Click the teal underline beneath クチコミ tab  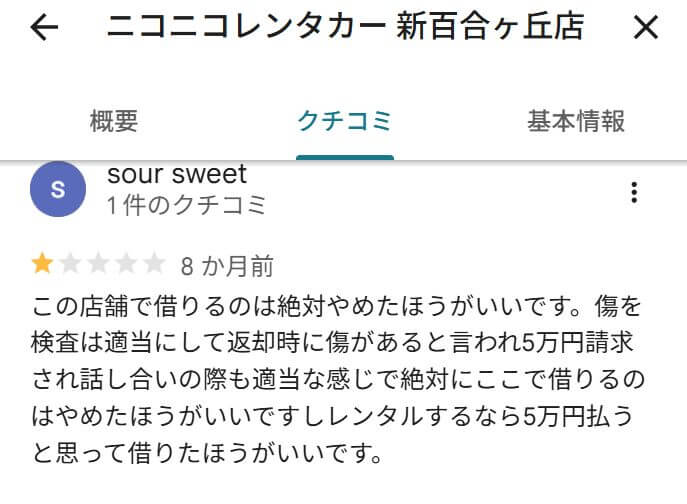pyautogui.click(x=345, y=156)
